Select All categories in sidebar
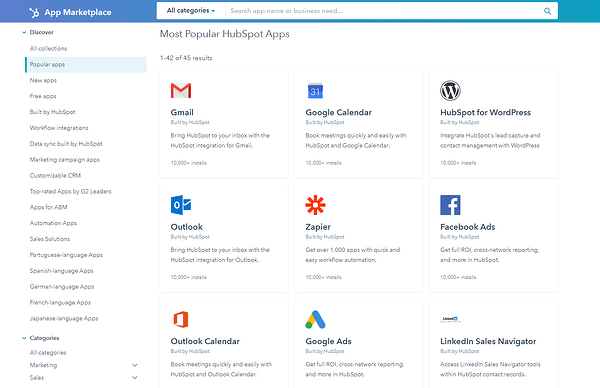The width and height of the screenshot is (600, 388). click(x=48, y=353)
